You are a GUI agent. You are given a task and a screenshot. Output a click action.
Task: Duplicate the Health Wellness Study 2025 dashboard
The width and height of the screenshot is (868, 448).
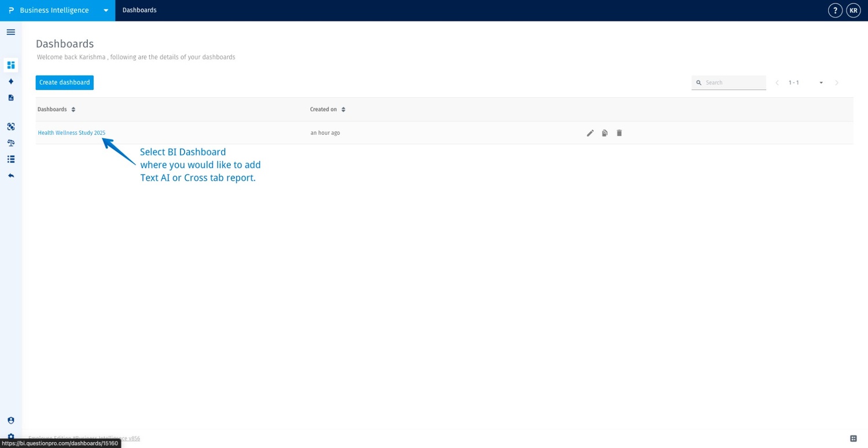click(x=604, y=133)
